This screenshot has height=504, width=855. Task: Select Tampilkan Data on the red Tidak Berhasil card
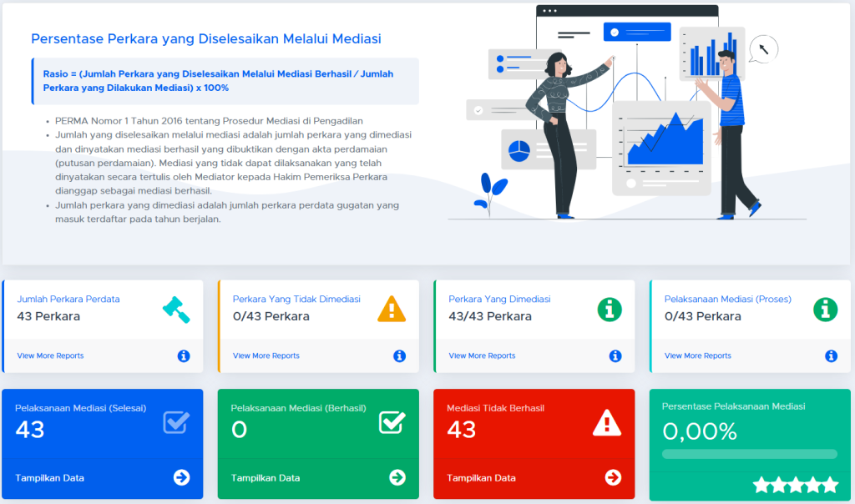(x=481, y=478)
